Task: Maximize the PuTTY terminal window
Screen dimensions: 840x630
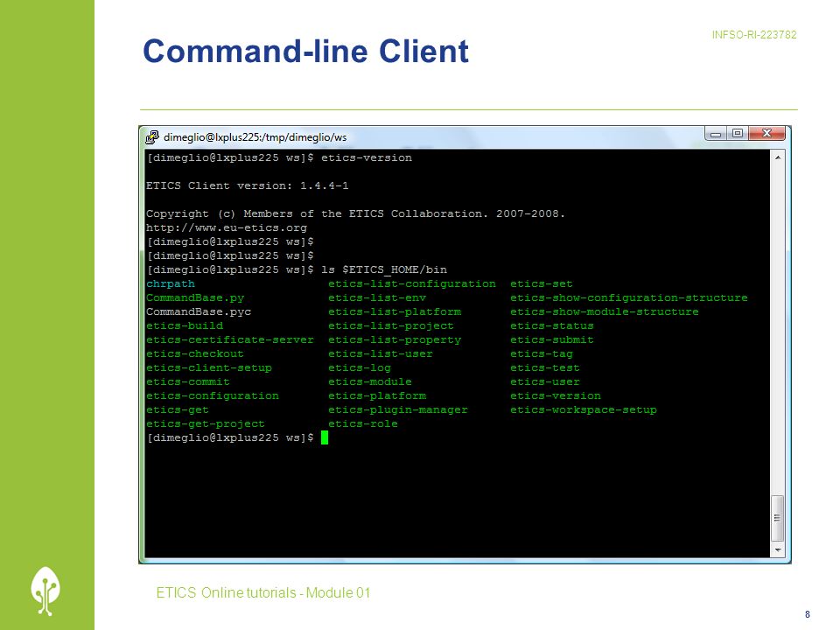Action: tap(738, 133)
